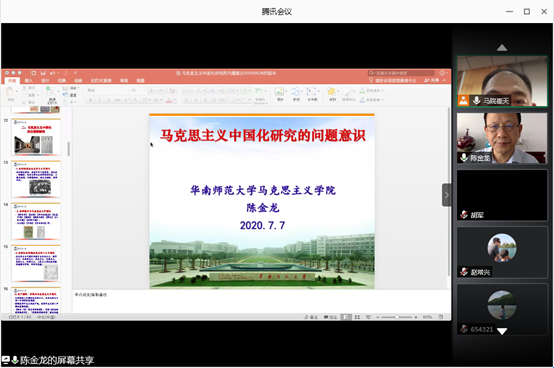Open the font size dropdown
The height and width of the screenshot is (368, 554).
[x=138, y=91]
